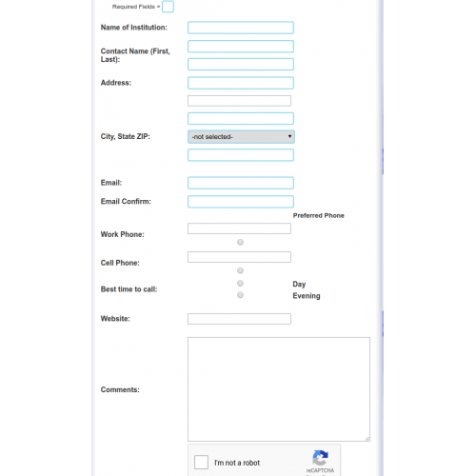476x476 pixels.
Task: Click inside the Comments text area
Action: 279,389
